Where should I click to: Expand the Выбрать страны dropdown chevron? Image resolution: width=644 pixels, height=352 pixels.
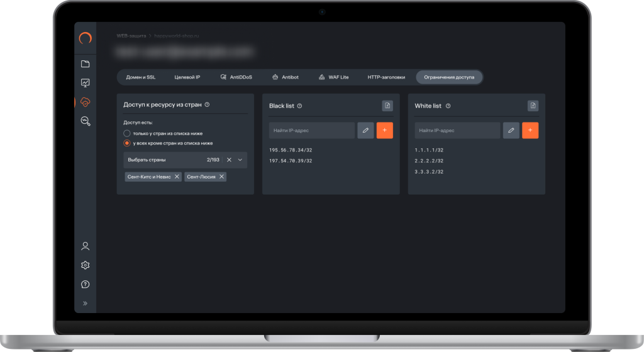click(240, 160)
